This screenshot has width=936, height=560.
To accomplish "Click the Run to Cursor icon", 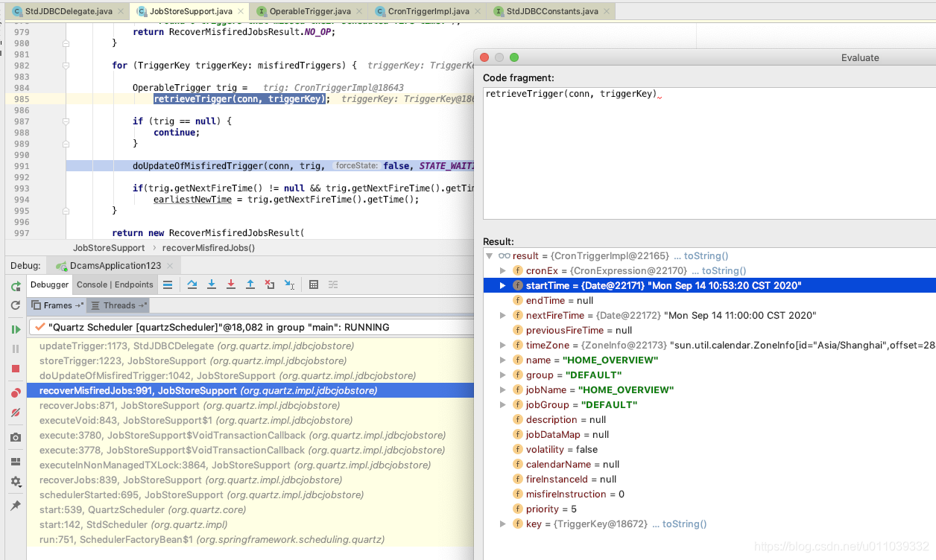I will pyautogui.click(x=289, y=284).
